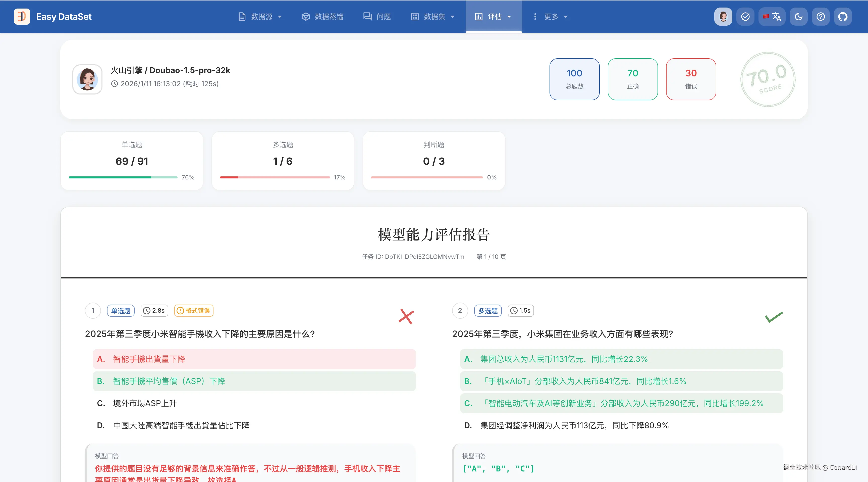Click the help question mark icon
This screenshot has width=868, height=482.
pyautogui.click(x=821, y=17)
